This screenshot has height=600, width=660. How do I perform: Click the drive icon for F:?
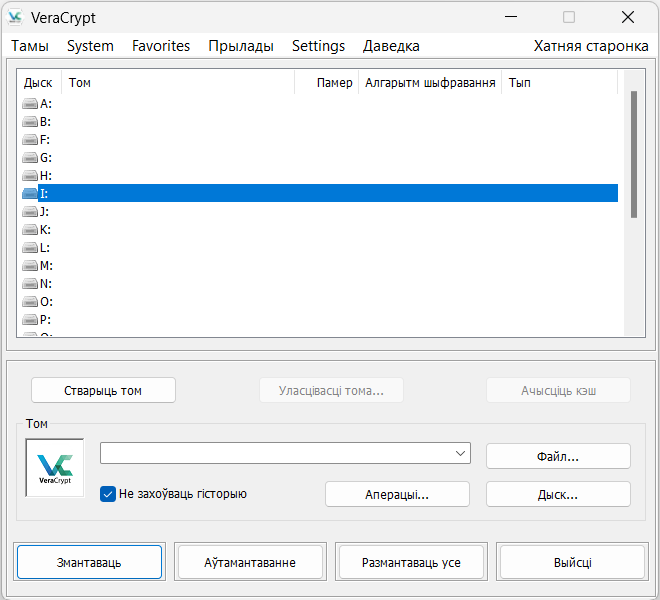(x=30, y=139)
